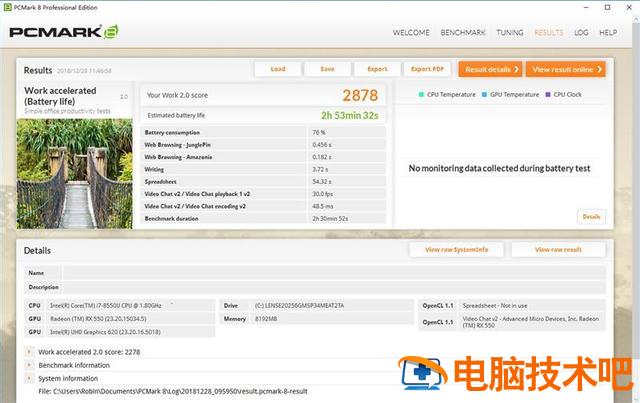
Task: Open the HELP tab
Action: point(608,33)
